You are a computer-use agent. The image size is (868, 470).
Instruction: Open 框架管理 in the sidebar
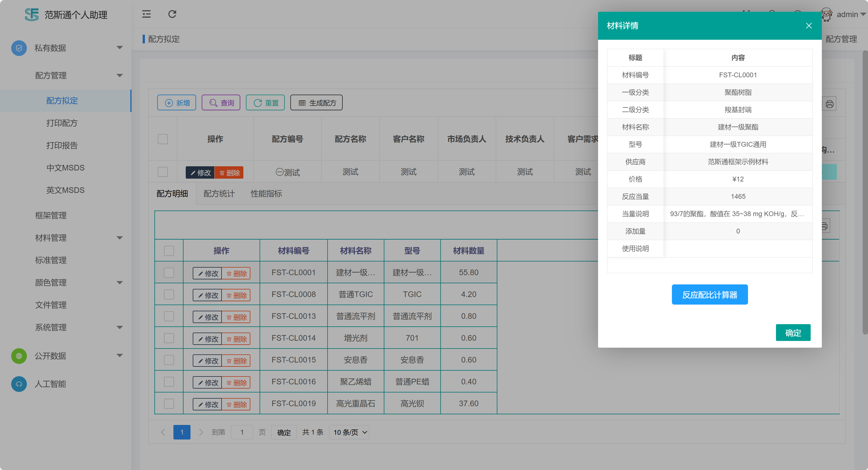tap(51, 216)
